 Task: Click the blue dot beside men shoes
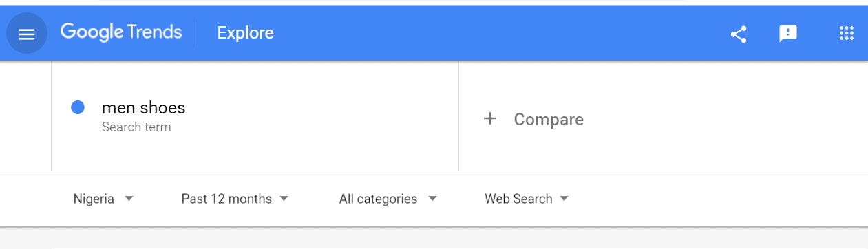point(78,107)
